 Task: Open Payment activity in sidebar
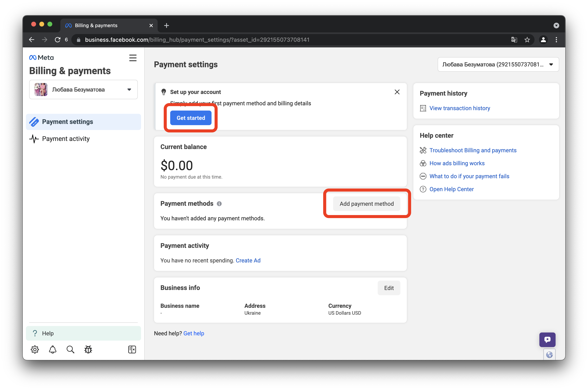[83, 139]
